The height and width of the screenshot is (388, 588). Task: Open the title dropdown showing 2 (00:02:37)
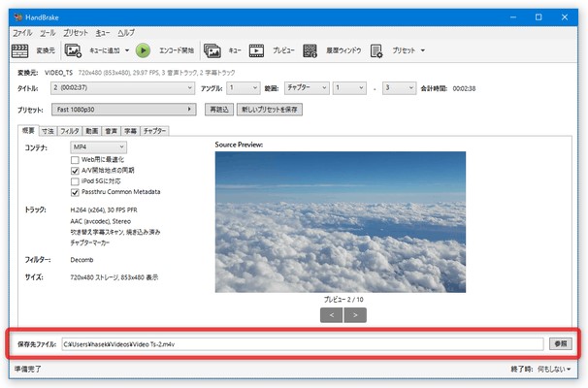click(x=134, y=88)
